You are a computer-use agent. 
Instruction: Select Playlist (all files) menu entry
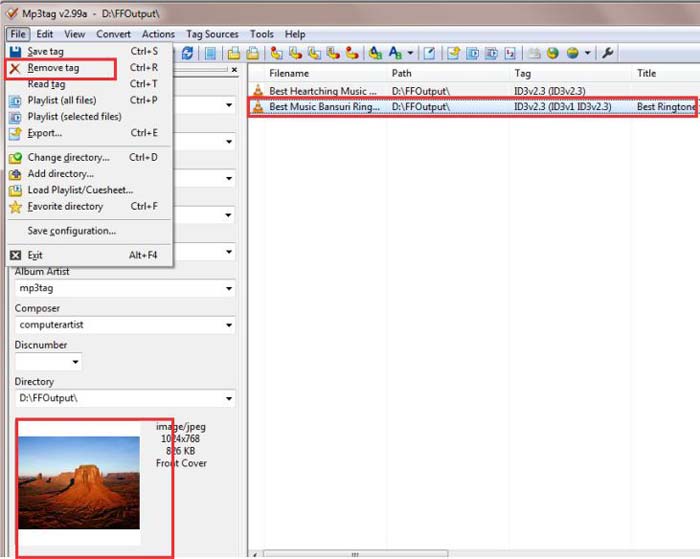89,100
